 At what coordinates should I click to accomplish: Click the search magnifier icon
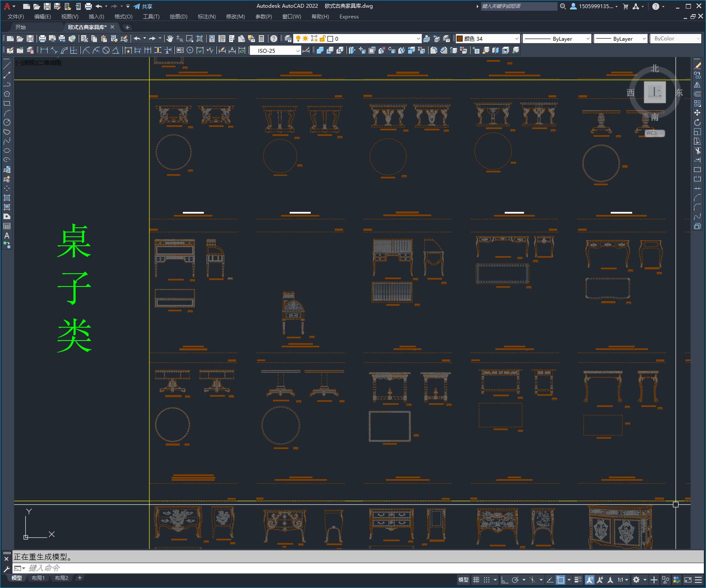(x=563, y=6)
